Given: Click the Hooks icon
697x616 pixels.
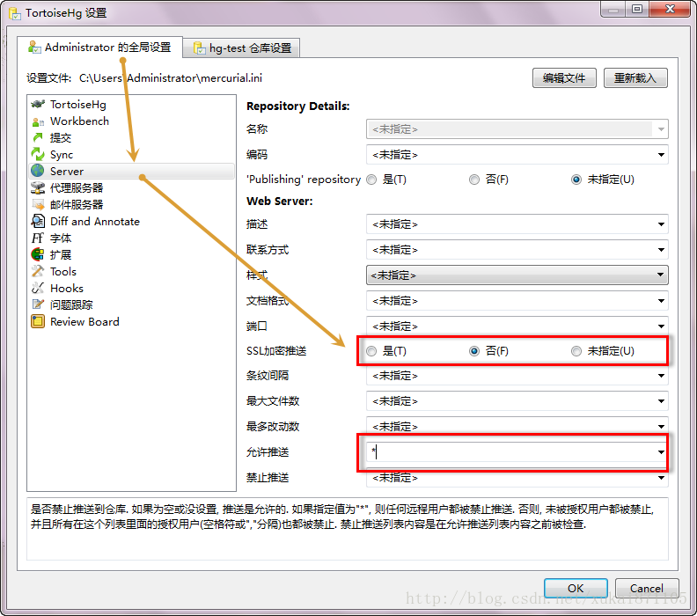Looking at the screenshot, I should click(38, 288).
